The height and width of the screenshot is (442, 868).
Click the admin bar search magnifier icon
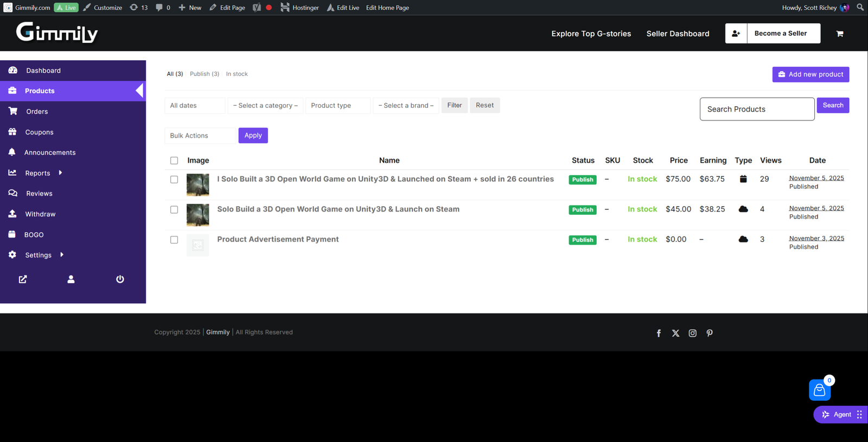pyautogui.click(x=860, y=8)
